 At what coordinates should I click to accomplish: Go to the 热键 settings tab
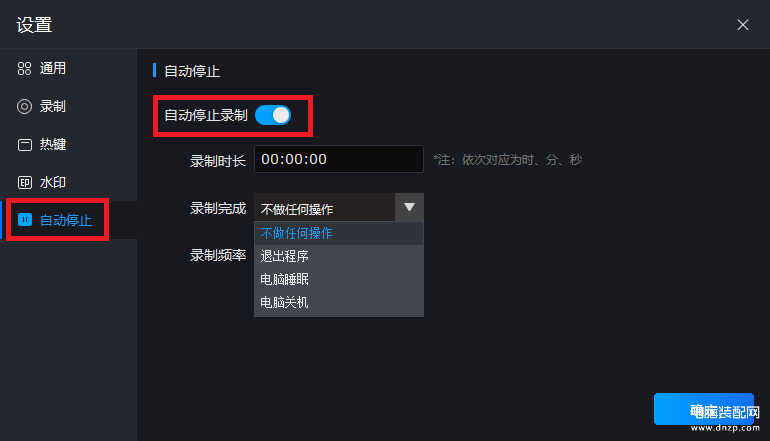pos(69,145)
